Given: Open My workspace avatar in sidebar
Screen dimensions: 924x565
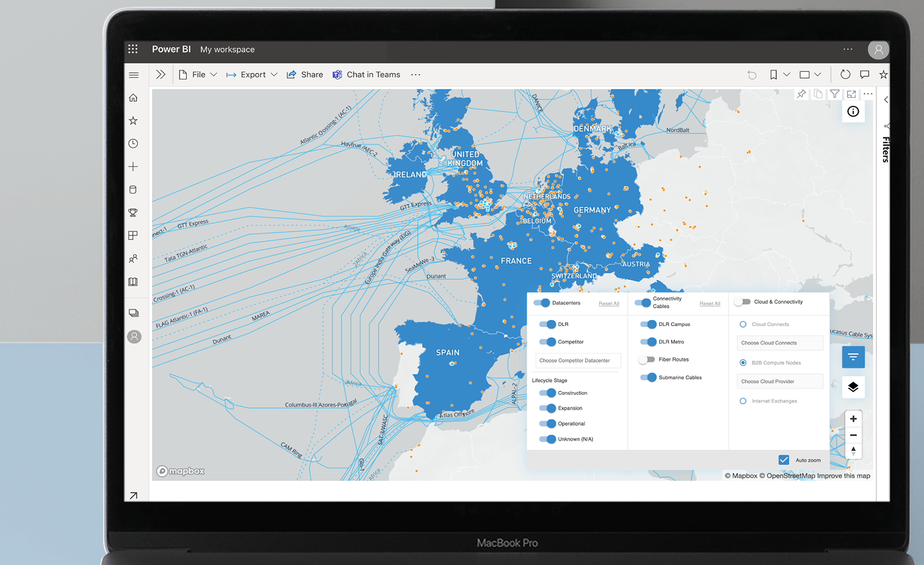Looking at the screenshot, I should pos(134,337).
